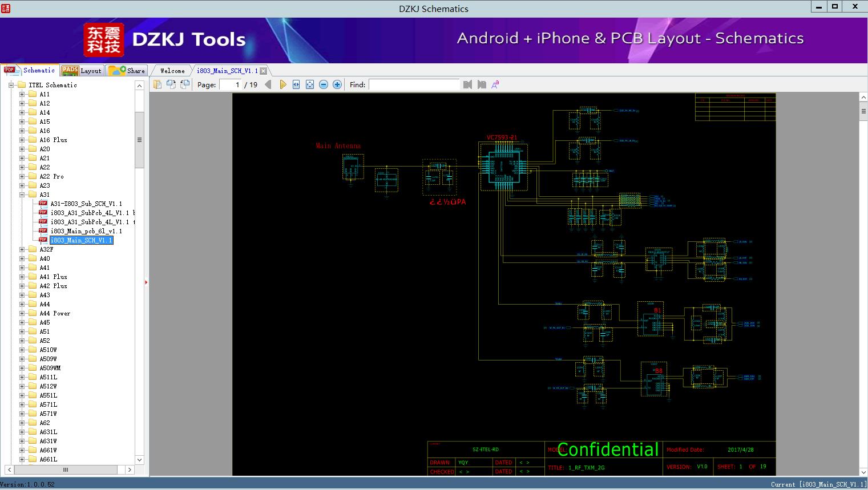
Task: Close the i803_Main_SCH_V1.1 tab
Action: click(264, 71)
